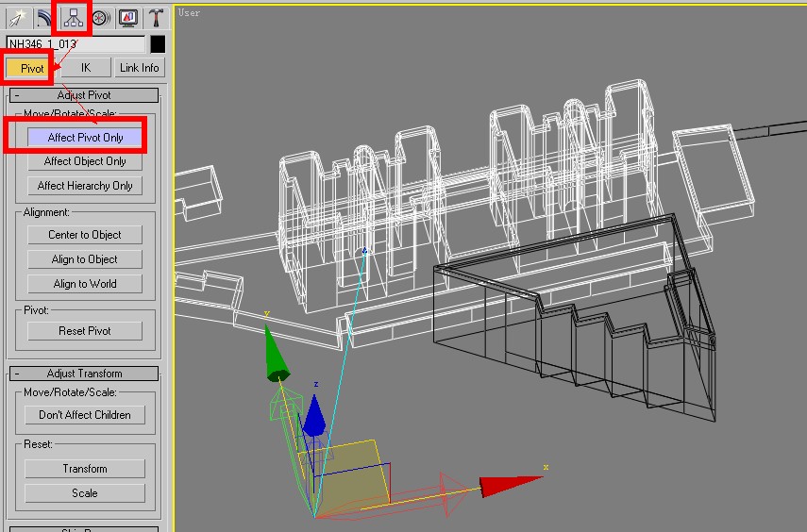Click the Reset Pivot button
The height and width of the screenshot is (532, 807).
click(85, 331)
